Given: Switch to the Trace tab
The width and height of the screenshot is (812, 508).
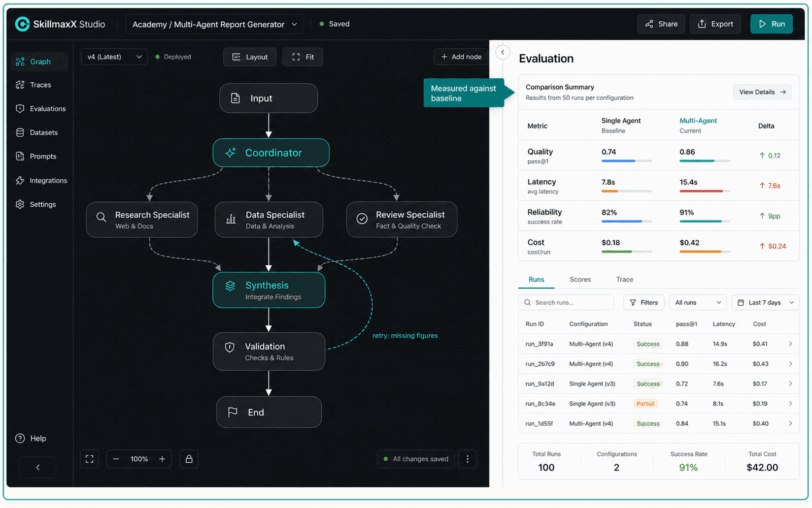Looking at the screenshot, I should (x=625, y=280).
